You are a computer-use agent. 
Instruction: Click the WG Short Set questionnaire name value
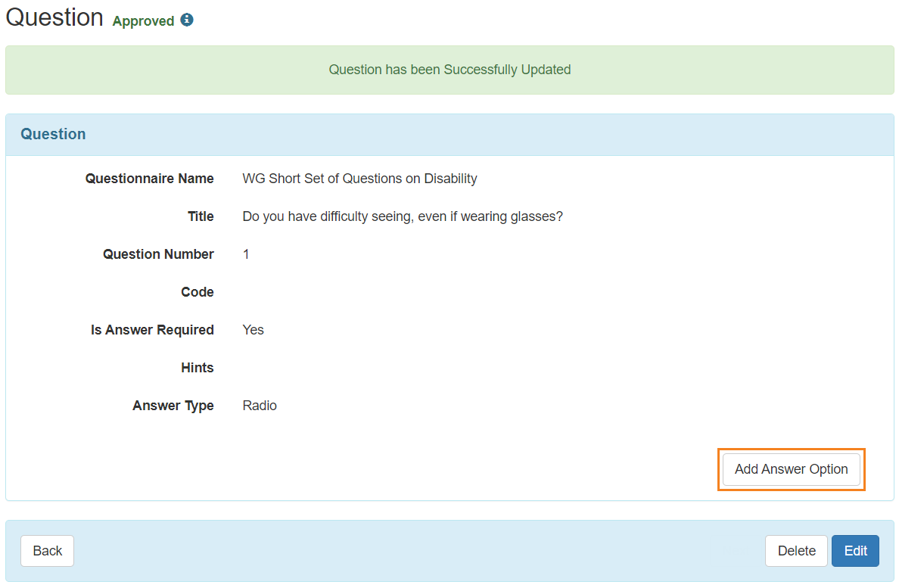point(359,179)
